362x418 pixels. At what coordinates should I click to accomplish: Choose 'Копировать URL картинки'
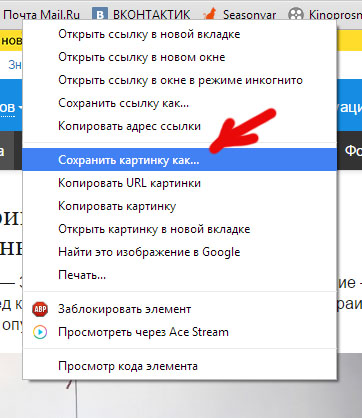point(180,183)
